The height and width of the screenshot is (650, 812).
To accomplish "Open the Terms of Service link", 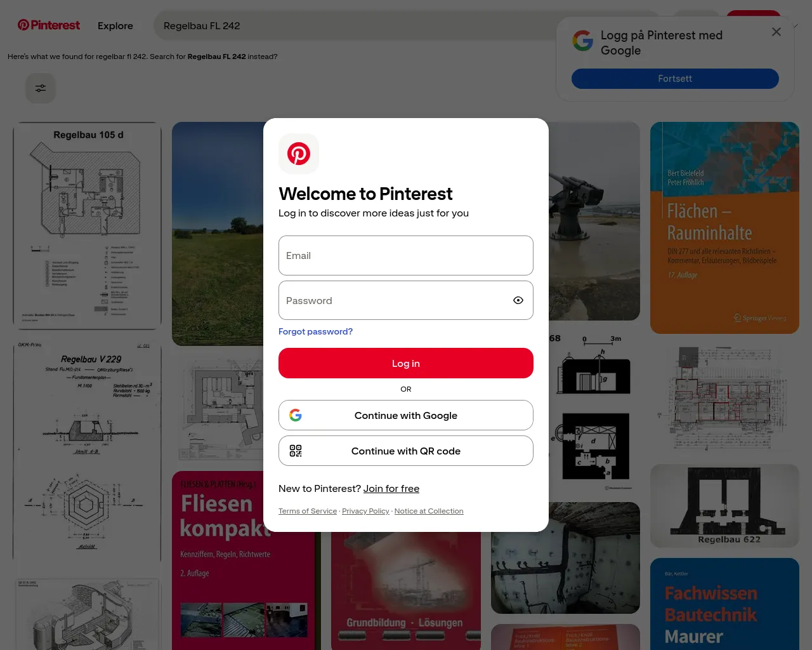I will point(308,511).
